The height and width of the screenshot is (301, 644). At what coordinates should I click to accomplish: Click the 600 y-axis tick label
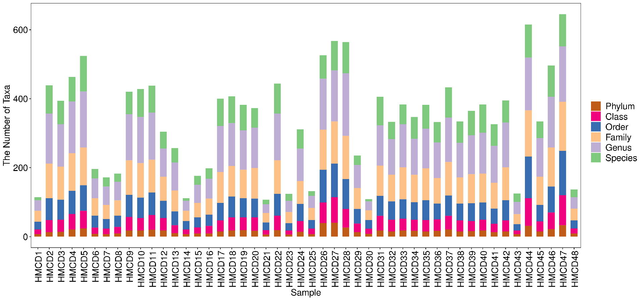[20, 30]
